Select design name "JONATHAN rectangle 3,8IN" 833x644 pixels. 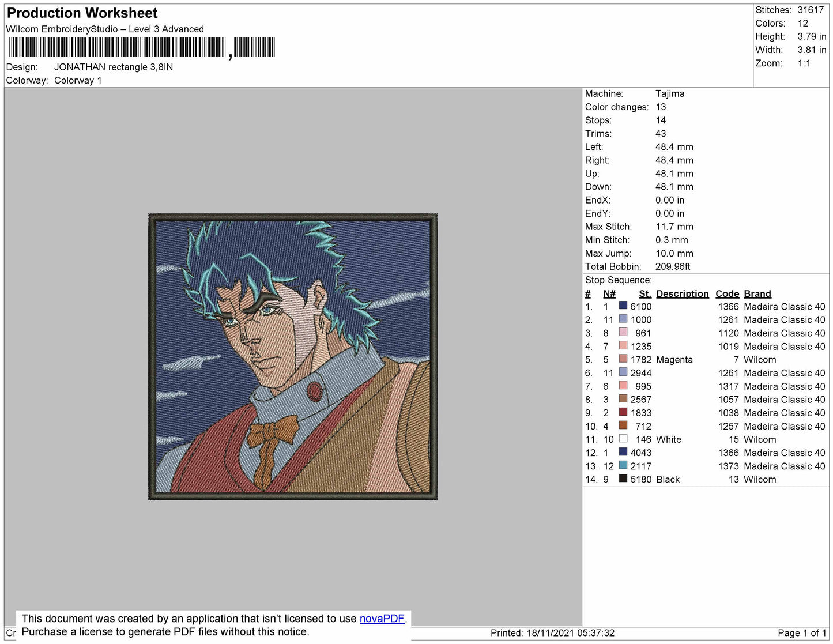[x=114, y=67]
